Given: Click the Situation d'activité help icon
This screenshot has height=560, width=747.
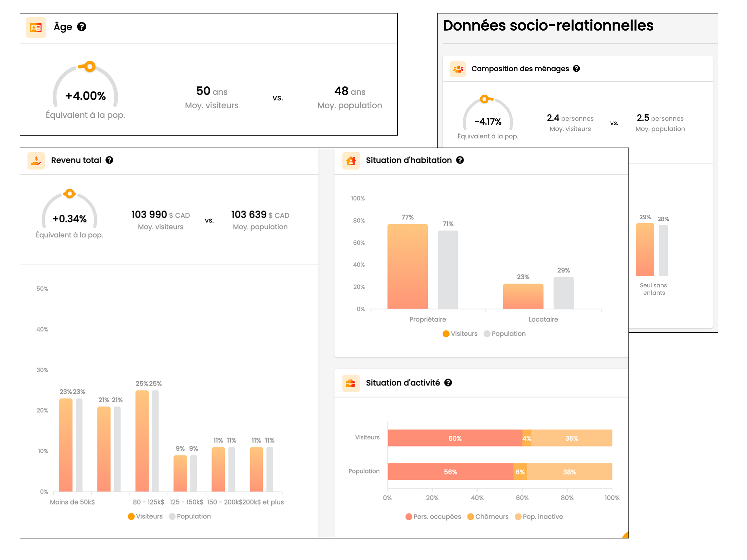Looking at the screenshot, I should [448, 382].
